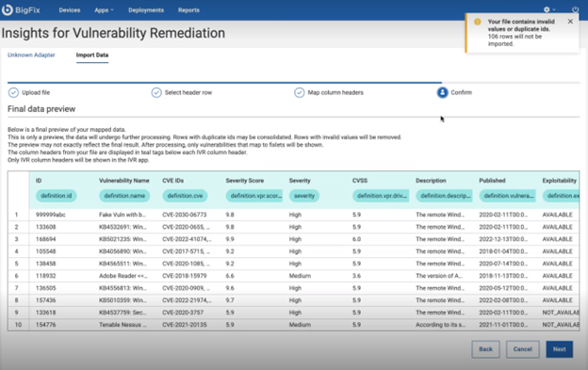588x370 pixels.
Task: Click the Confirm step icon
Action: (443, 92)
